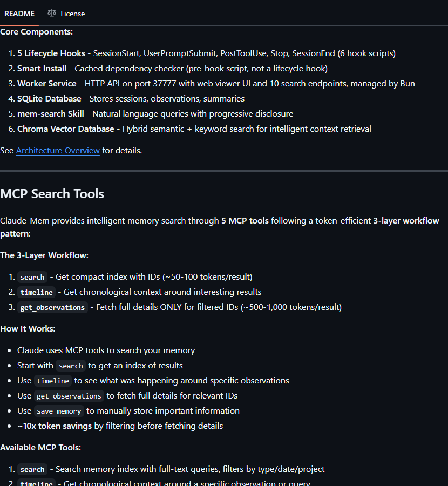This screenshot has height=486, width=448.
Task: Click the MCP Search Tools heading
Action: point(52,194)
